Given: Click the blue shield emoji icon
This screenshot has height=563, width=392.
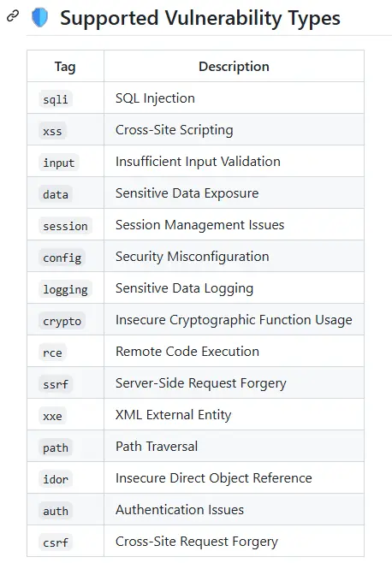Looking at the screenshot, I should pos(39,18).
